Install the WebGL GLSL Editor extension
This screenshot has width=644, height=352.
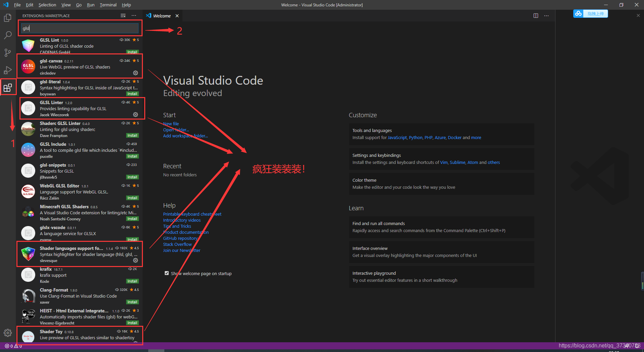point(132,198)
